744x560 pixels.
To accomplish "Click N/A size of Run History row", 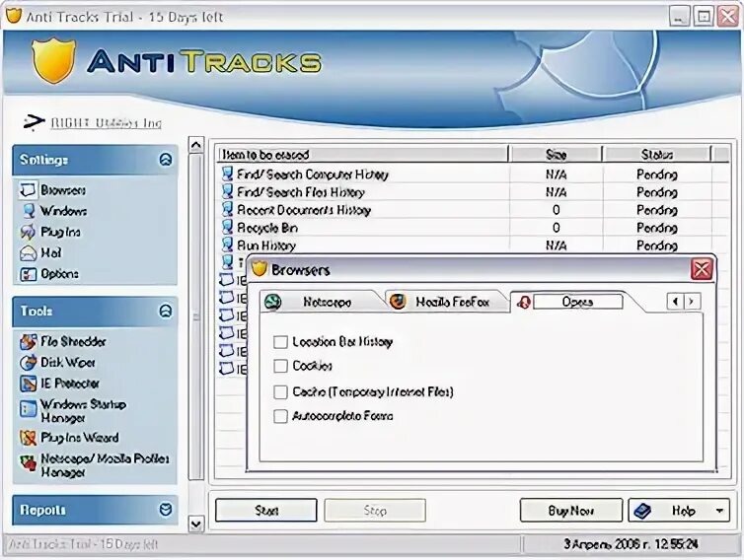I will (556, 245).
